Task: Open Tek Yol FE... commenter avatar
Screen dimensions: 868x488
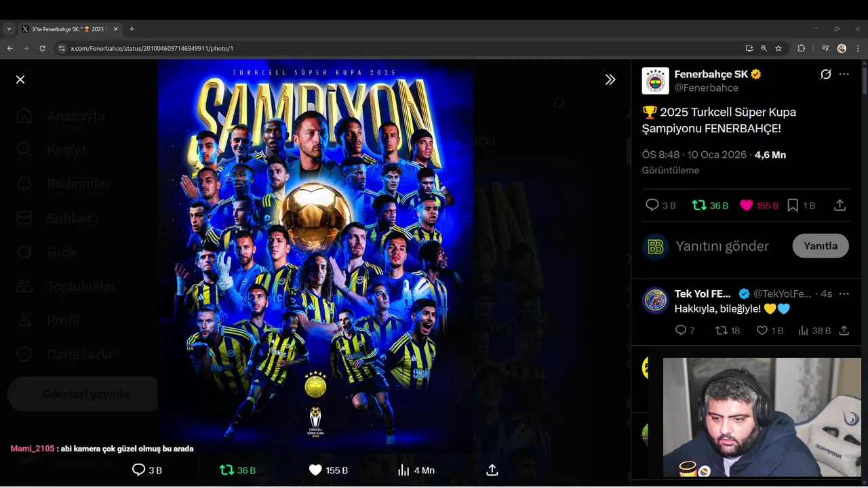Action: 656,300
